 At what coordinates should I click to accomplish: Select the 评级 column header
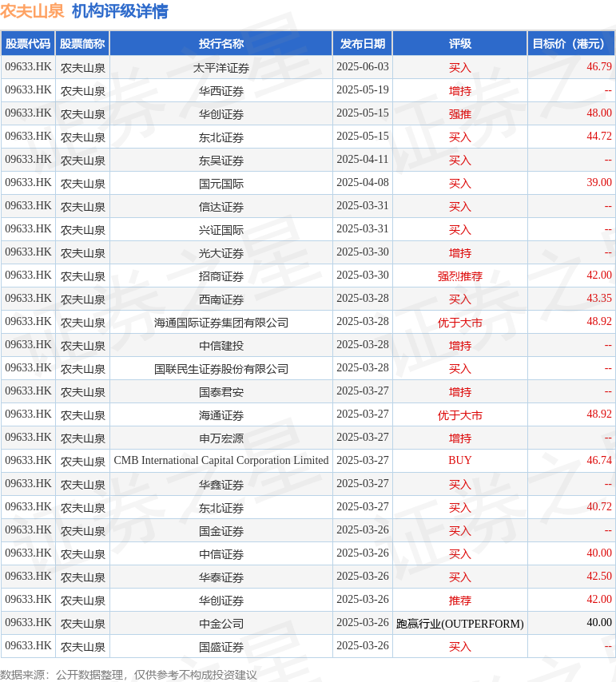tap(460, 43)
